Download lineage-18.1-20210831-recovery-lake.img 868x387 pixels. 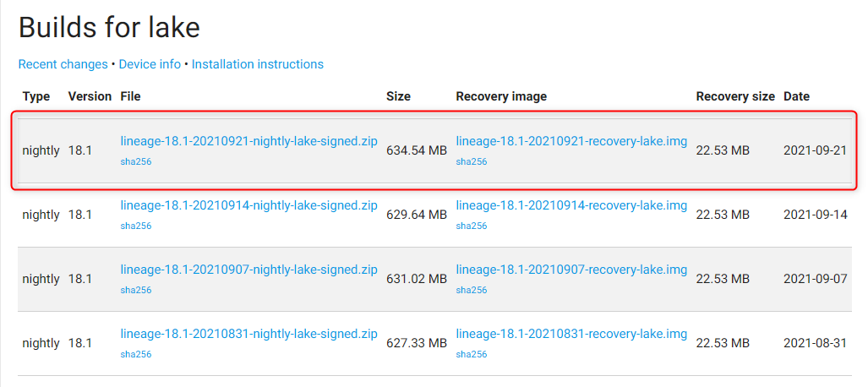pos(571,334)
